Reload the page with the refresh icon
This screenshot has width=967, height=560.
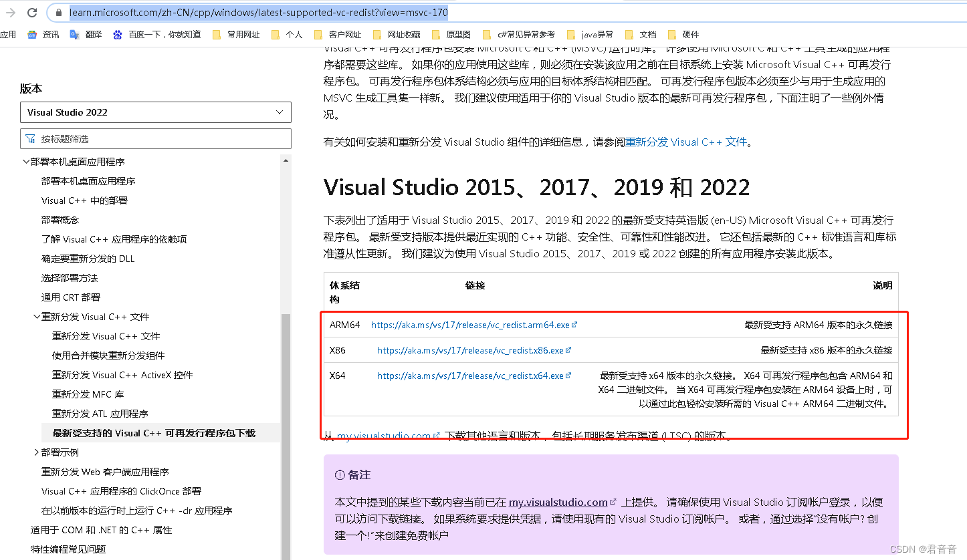[32, 13]
